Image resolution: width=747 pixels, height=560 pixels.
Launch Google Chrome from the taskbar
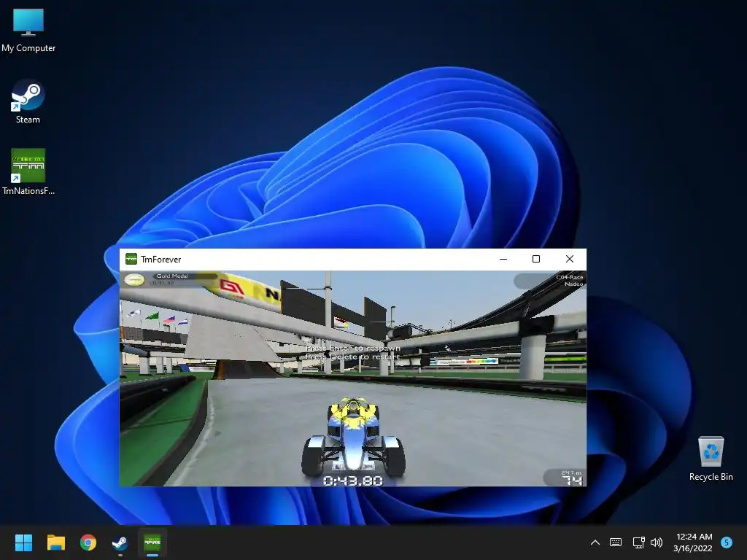(x=88, y=542)
